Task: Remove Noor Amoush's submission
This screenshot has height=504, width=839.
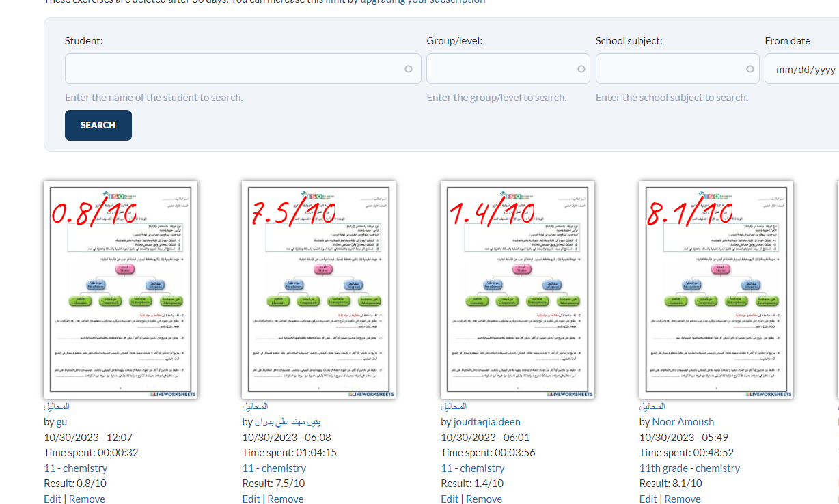Action: pos(683,499)
